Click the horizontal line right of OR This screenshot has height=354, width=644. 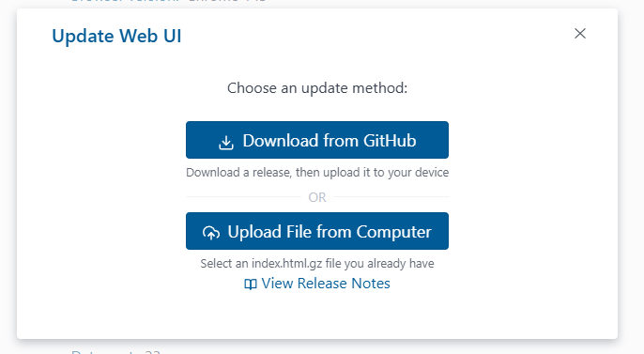coord(391,196)
